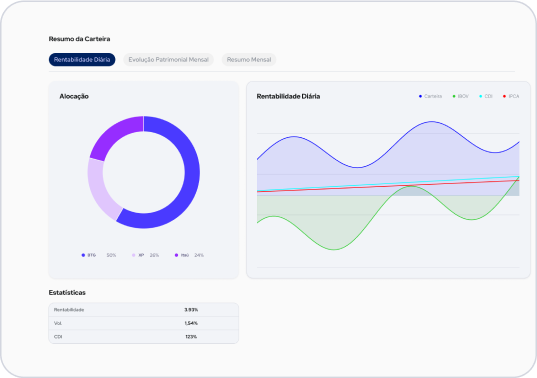The height and width of the screenshot is (378, 537).
Task: Select the Rentabilidade Diária tab
Action: [x=82, y=60]
